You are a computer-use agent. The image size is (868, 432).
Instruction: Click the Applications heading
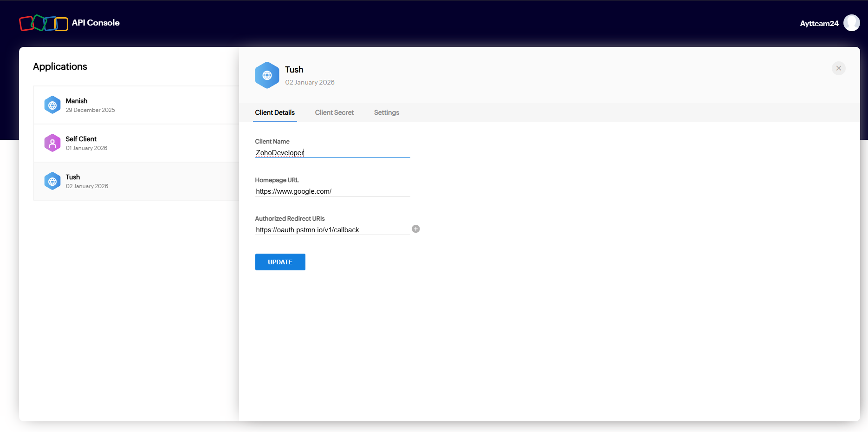tap(60, 66)
